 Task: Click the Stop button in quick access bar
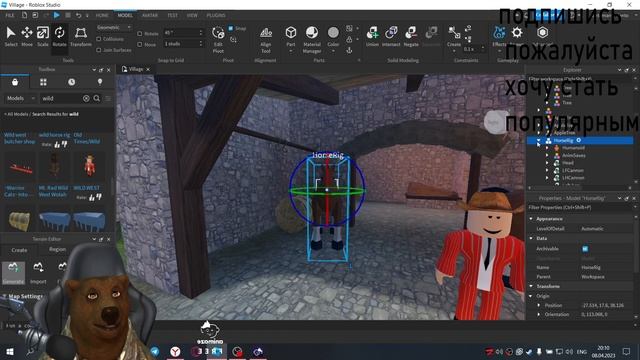(x=68, y=15)
